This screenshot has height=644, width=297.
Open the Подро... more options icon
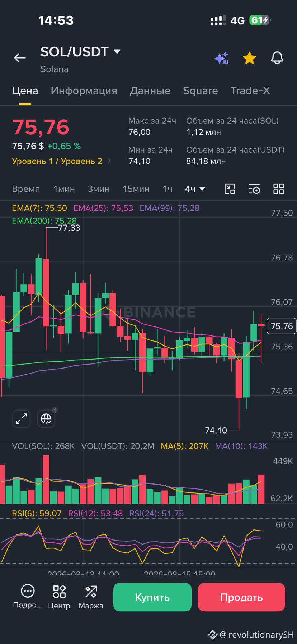(28, 597)
